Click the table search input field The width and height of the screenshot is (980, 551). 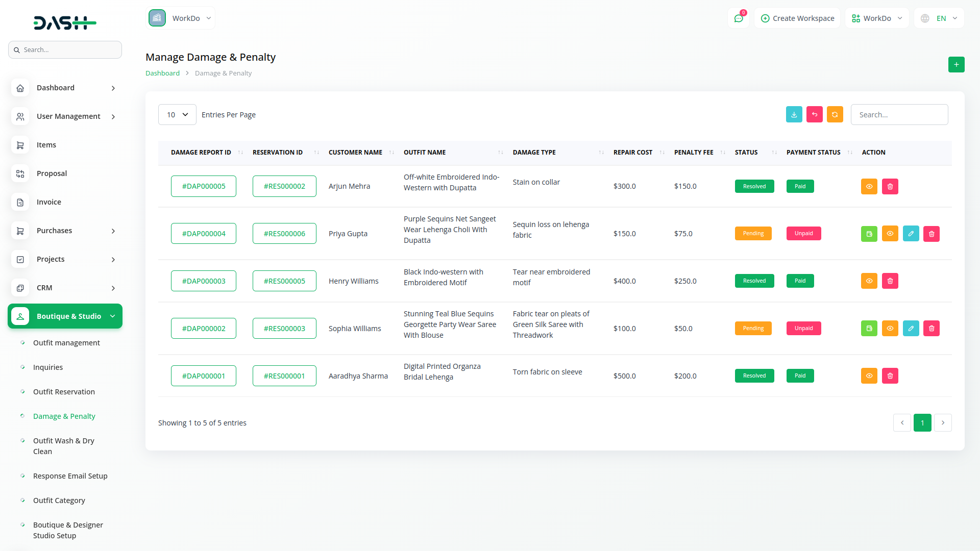coord(899,115)
